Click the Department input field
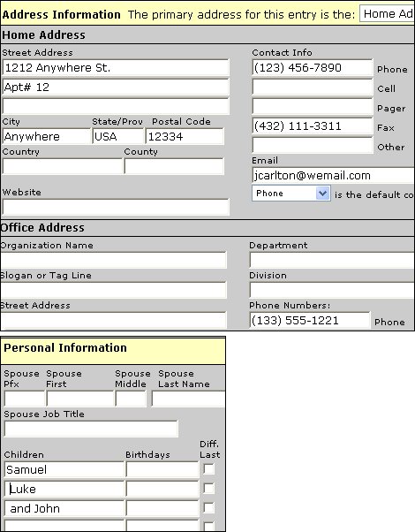 332,260
